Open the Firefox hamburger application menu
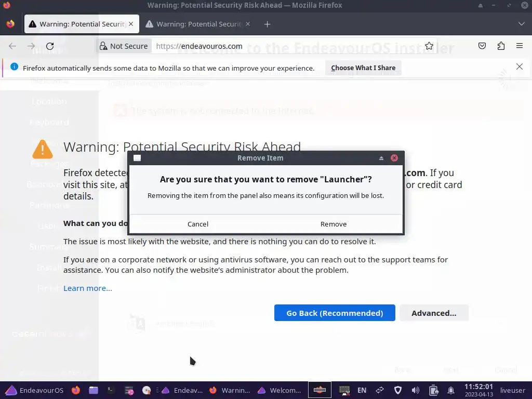This screenshot has width=532, height=399. tap(520, 46)
